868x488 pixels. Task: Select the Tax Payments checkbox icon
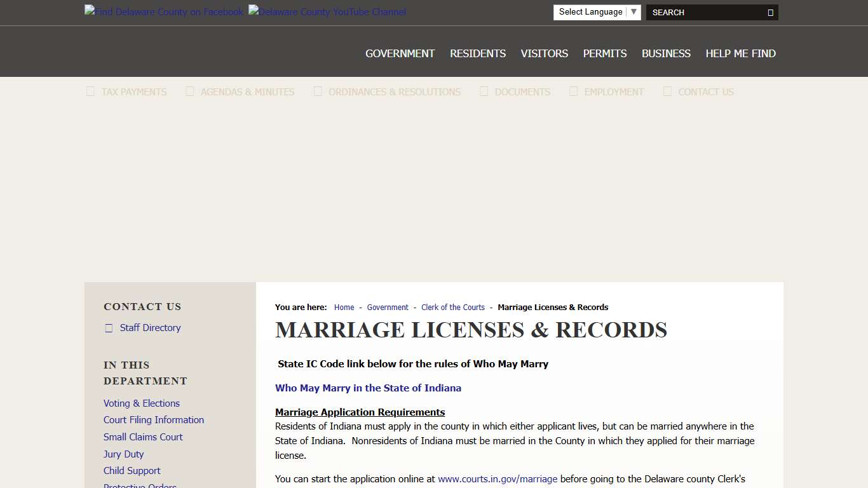(90, 91)
